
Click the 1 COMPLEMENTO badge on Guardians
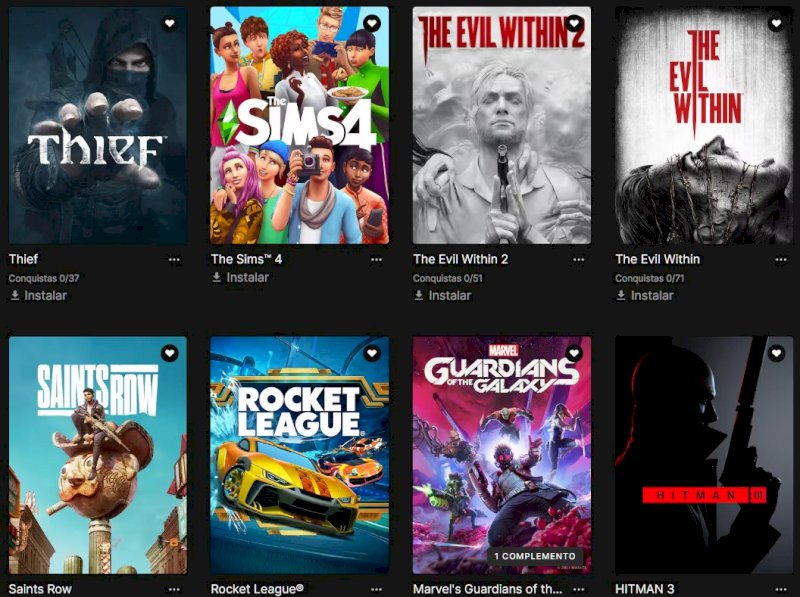[x=535, y=556]
